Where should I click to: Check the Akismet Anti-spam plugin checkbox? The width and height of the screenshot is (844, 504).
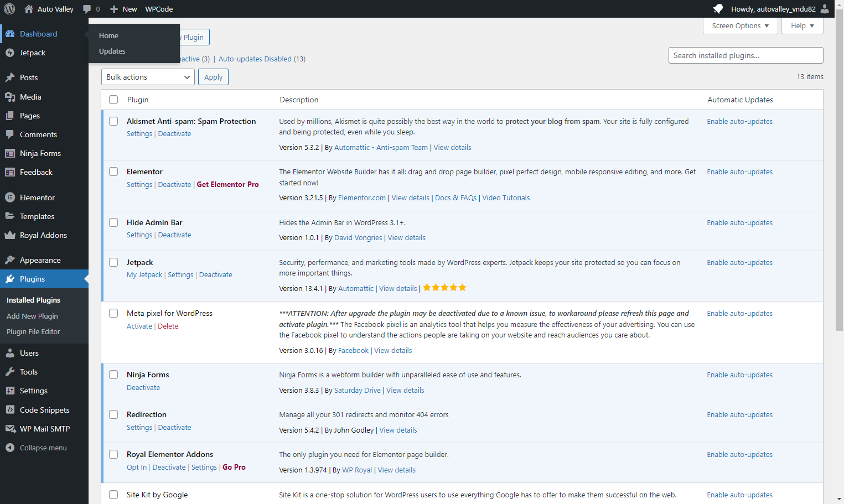point(113,121)
